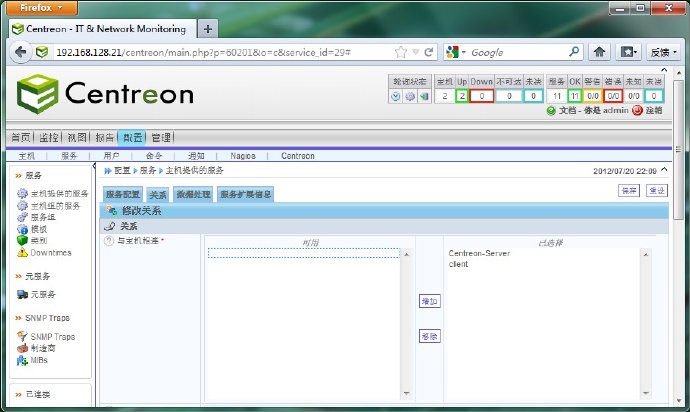
Task: Toggle the sidebar collapse handle
Action: pos(94,166)
